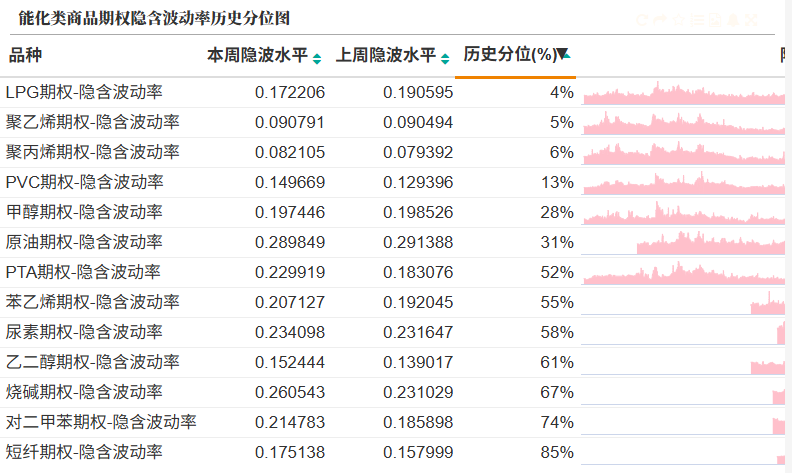
Task: Select the 甲醇期权-隐含波动率 row name
Action: click(x=84, y=212)
